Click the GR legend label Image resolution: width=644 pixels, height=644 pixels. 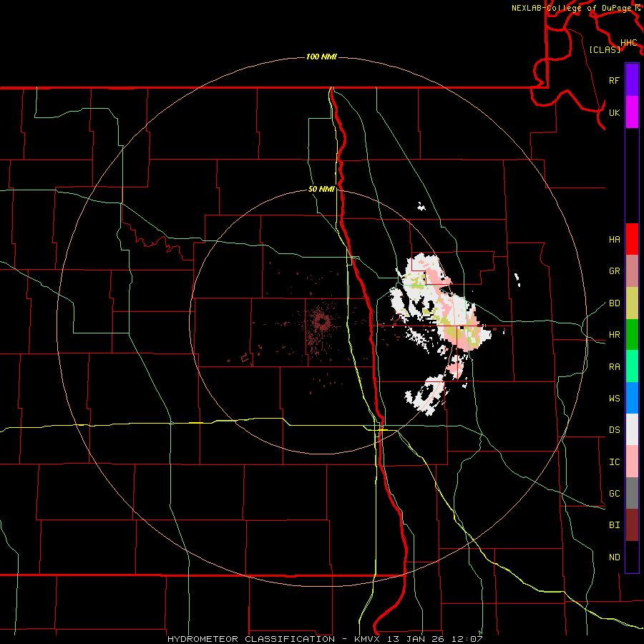pos(614,271)
